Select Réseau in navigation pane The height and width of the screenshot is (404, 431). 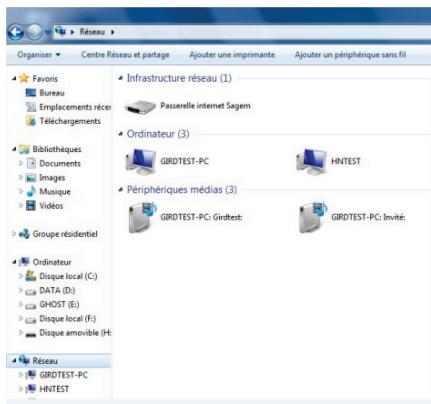click(x=45, y=361)
